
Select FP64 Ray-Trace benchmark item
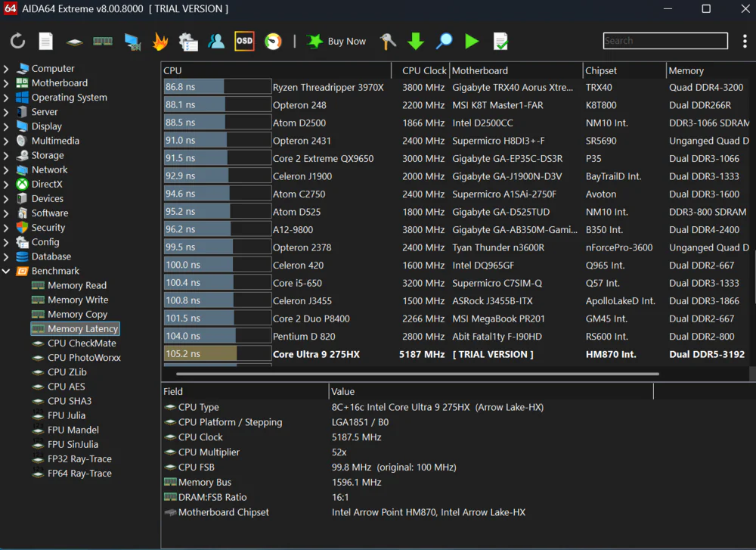click(x=79, y=474)
